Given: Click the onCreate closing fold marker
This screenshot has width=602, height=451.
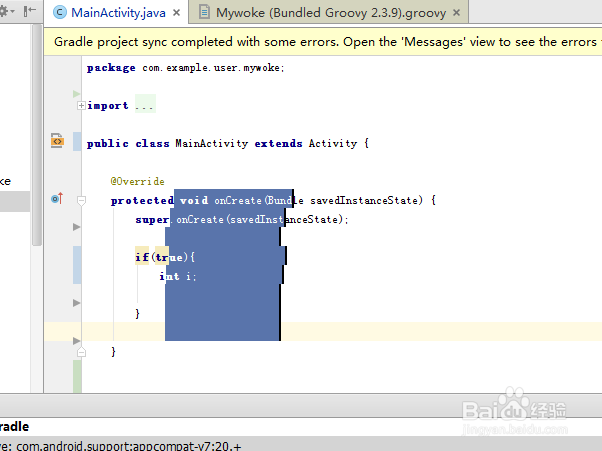Looking at the screenshot, I should [x=81, y=352].
